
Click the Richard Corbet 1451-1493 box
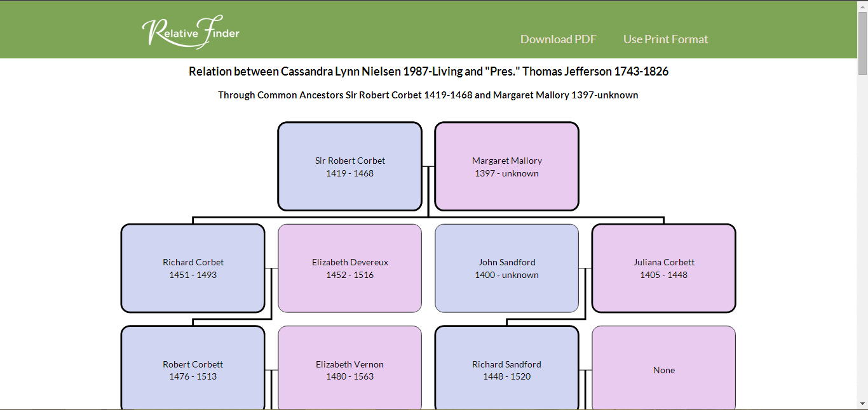[193, 268]
